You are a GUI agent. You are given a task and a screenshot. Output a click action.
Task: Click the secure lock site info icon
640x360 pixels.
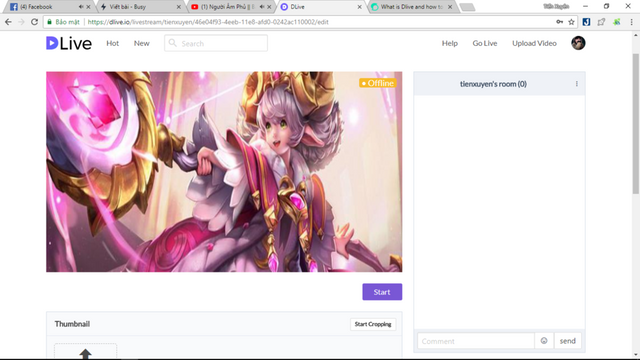tap(49, 22)
